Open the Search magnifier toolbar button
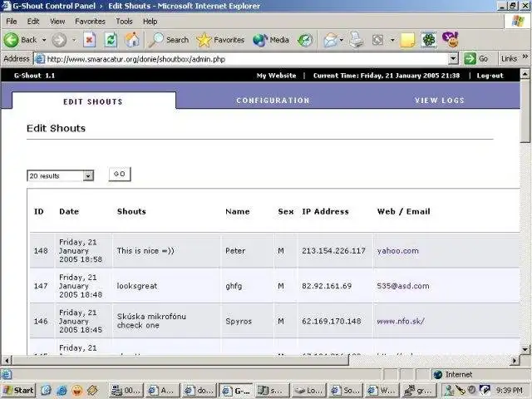The width and height of the screenshot is (532, 399). [x=169, y=40]
